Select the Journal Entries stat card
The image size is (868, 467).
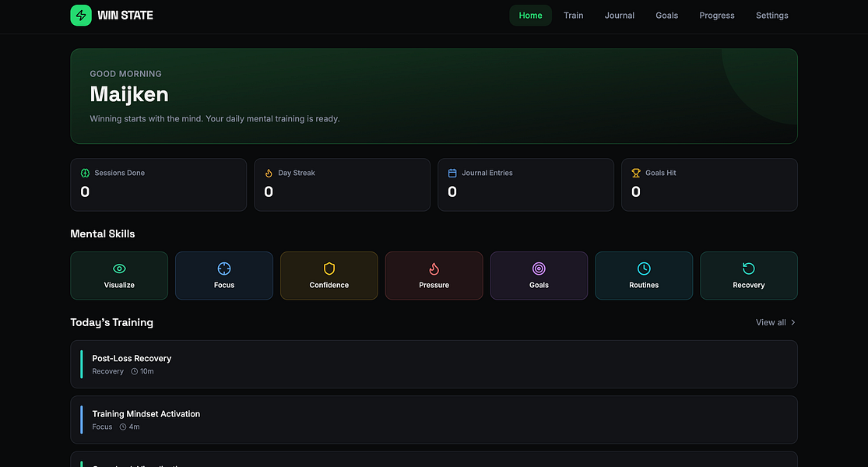pyautogui.click(x=526, y=184)
